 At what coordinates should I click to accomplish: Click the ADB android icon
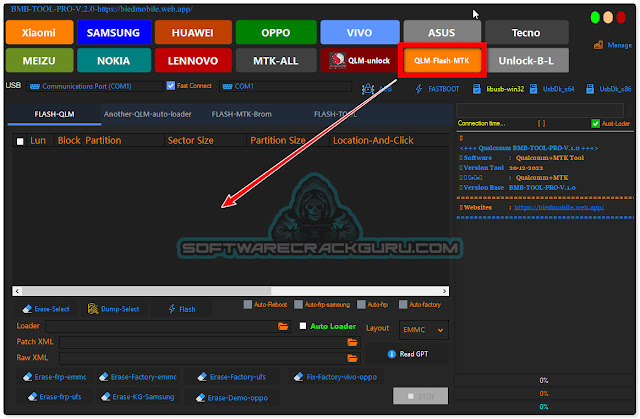coord(368,89)
